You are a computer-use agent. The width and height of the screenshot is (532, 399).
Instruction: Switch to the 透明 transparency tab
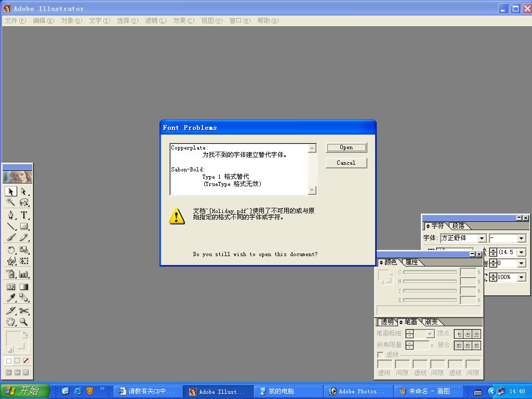click(x=387, y=322)
